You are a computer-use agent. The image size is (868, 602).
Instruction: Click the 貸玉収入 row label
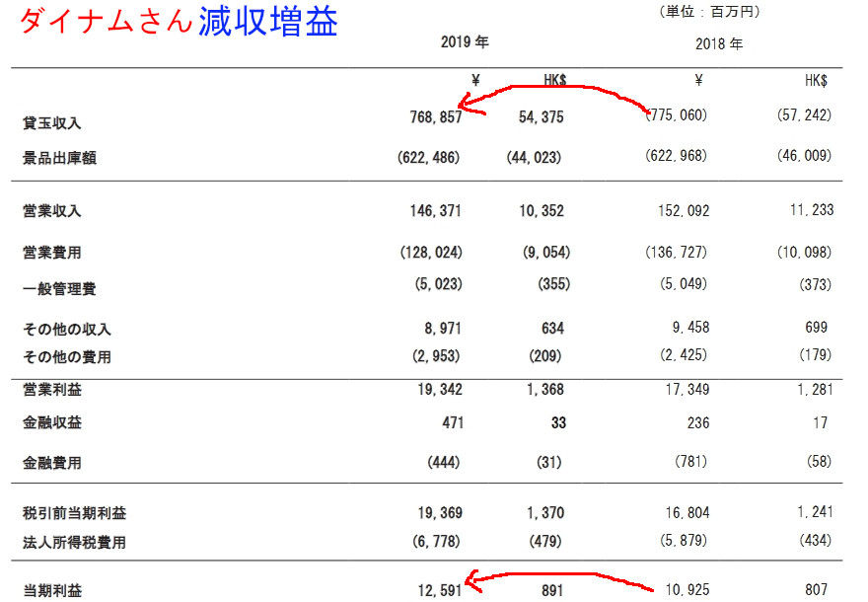point(52,123)
